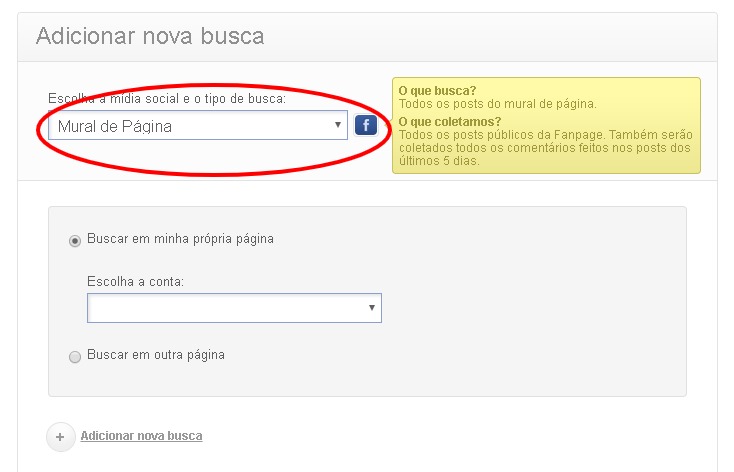Click the Escolha a mídia social e o tipo de busca label
The width and height of the screenshot is (734, 472).
pyautogui.click(x=167, y=99)
